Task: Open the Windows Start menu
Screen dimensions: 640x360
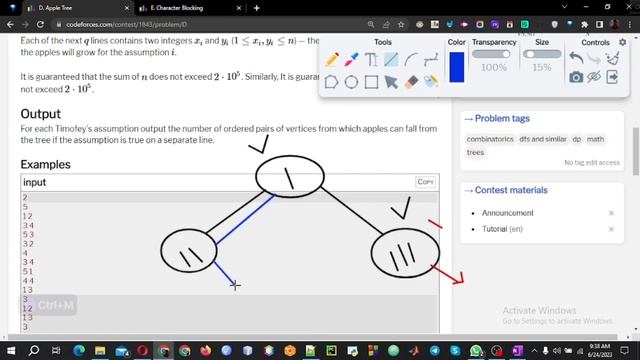Action: (x=11, y=351)
